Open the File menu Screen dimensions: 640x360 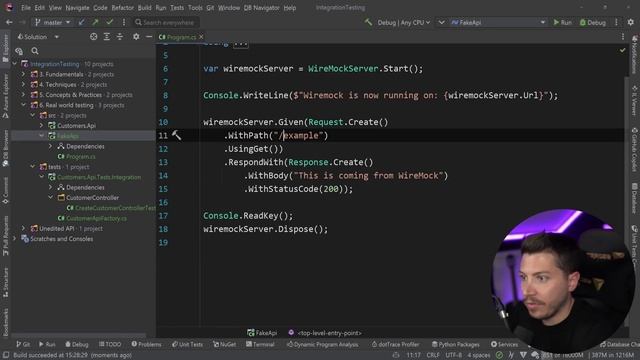point(26,8)
